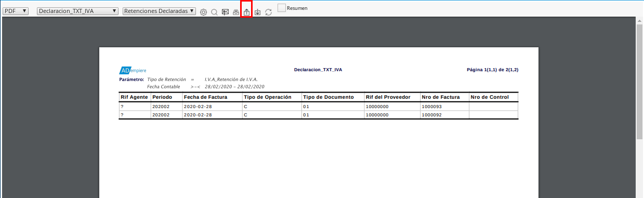The height and width of the screenshot is (198, 644).
Task: Click the ADempiere logo in the report
Action: pyautogui.click(x=133, y=70)
